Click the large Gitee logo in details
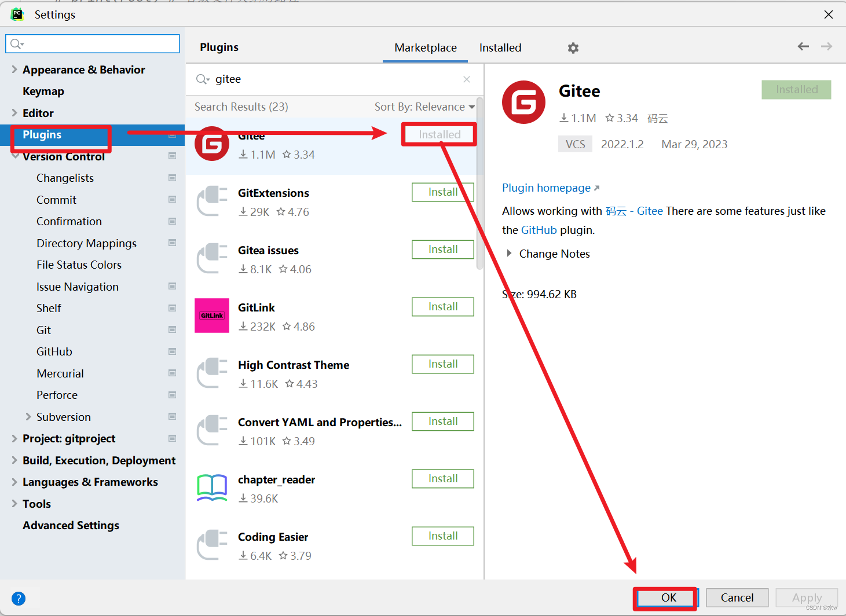 point(524,102)
